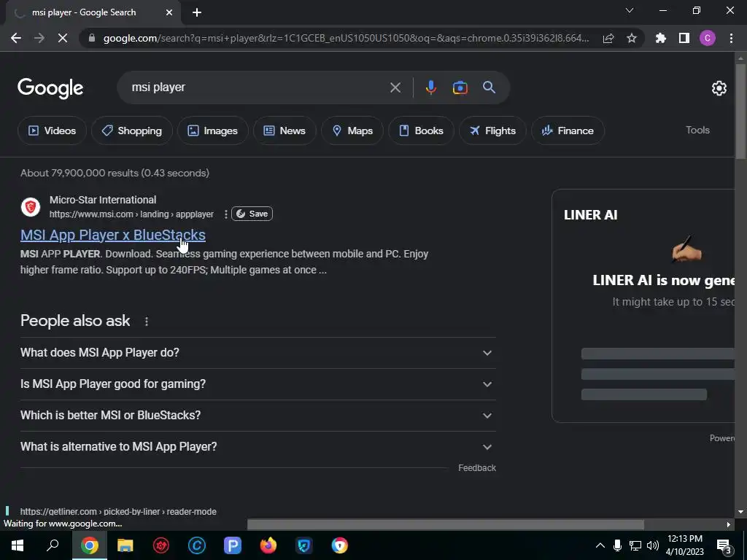Open Google quick settings gear
The image size is (747, 560).
(x=719, y=88)
